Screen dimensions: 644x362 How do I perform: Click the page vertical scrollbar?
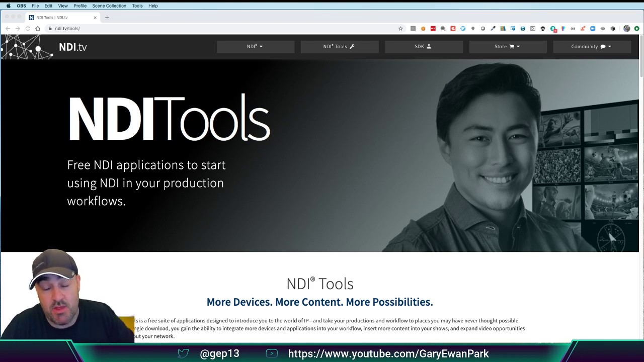tap(641, 55)
